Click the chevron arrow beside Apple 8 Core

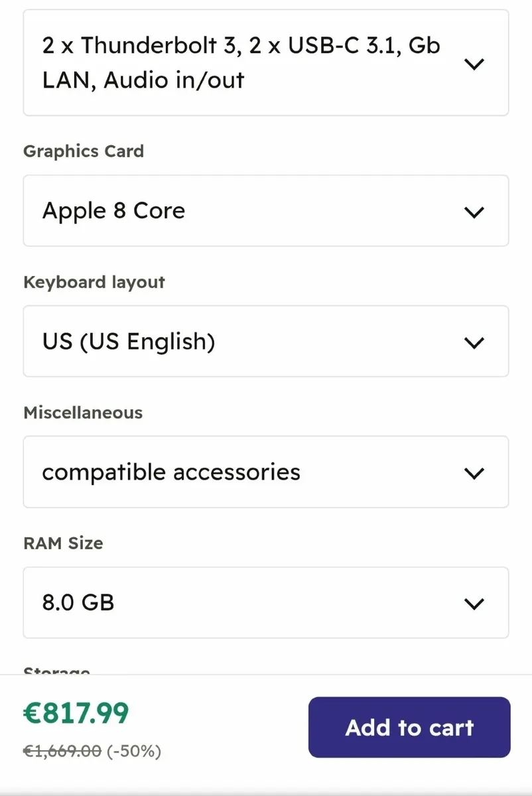[474, 212]
